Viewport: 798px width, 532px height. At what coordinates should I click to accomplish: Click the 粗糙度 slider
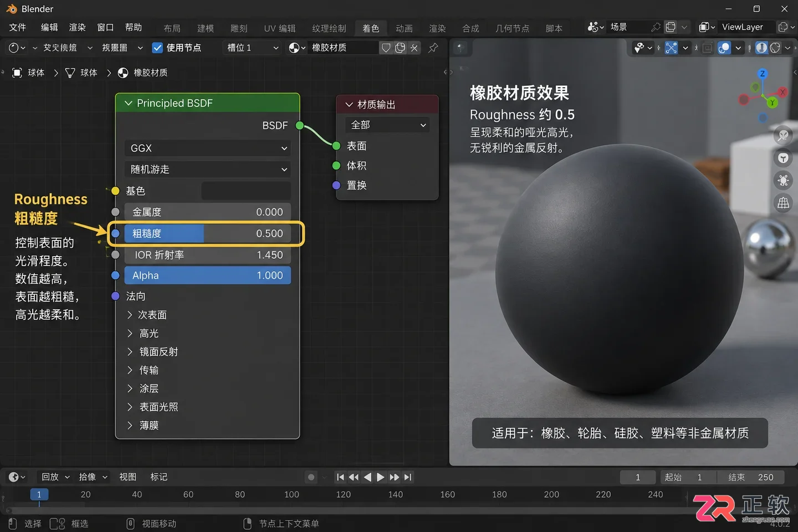click(207, 233)
